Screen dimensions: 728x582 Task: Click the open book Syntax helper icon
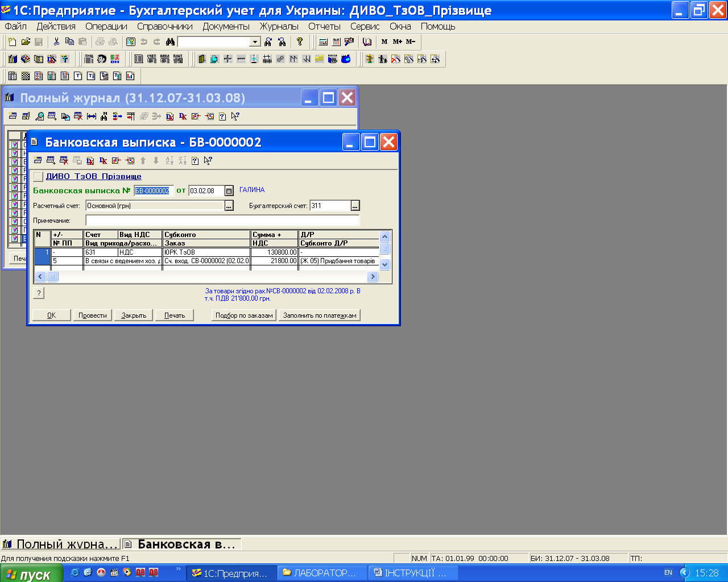367,42
